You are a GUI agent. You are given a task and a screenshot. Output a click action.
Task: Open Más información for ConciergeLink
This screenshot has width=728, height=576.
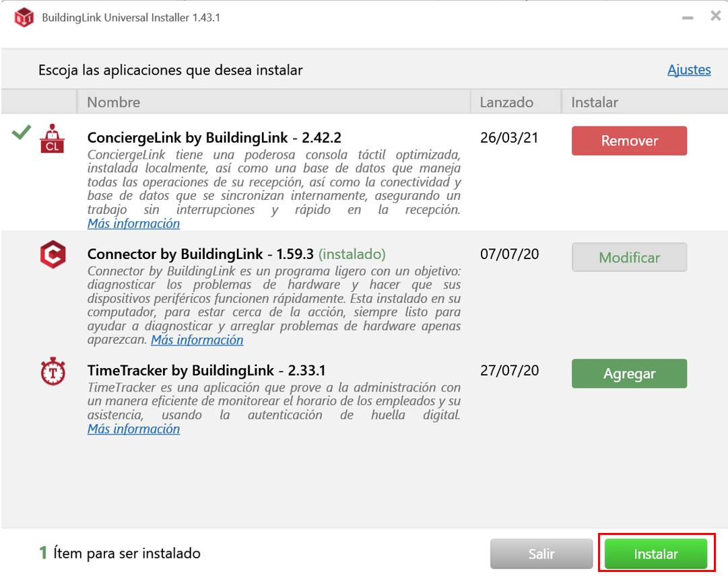click(134, 223)
